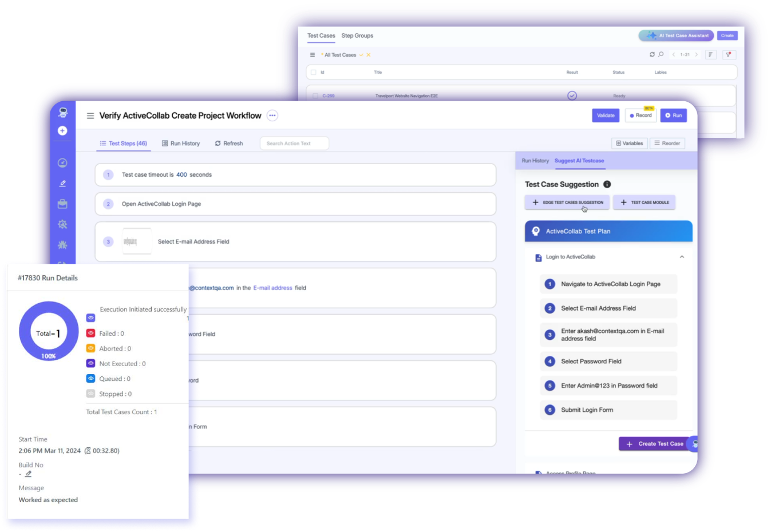Open the sort icon in Test Cases window
771x532 pixels.
[x=710, y=55]
